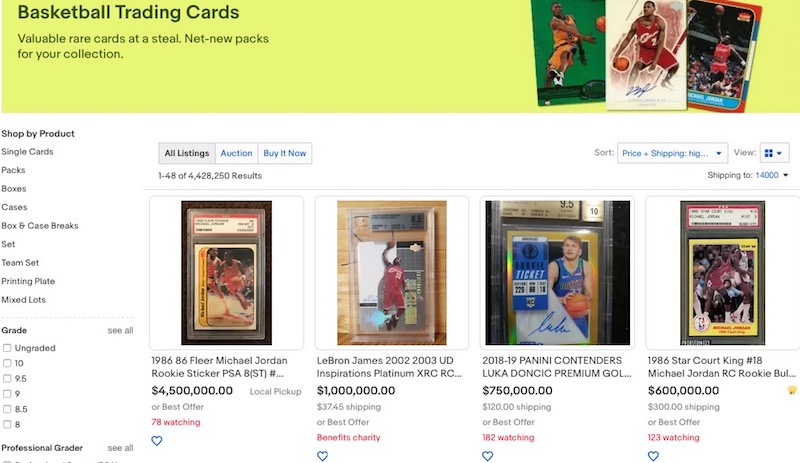Heart the 1986 Star Court King listing
The image size is (800, 463).
[653, 456]
